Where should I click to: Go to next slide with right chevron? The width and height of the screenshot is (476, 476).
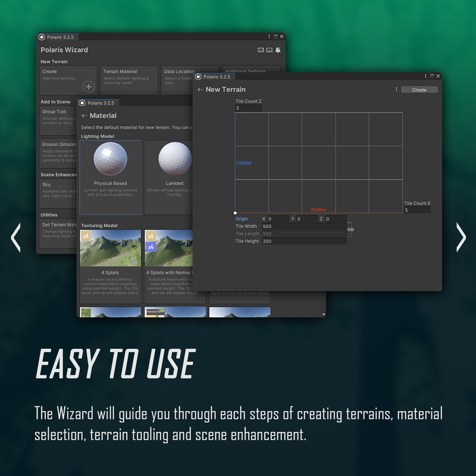pyautogui.click(x=461, y=237)
